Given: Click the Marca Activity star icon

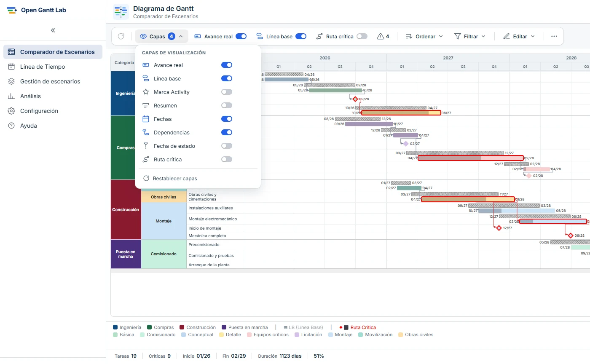Looking at the screenshot, I should point(146,92).
